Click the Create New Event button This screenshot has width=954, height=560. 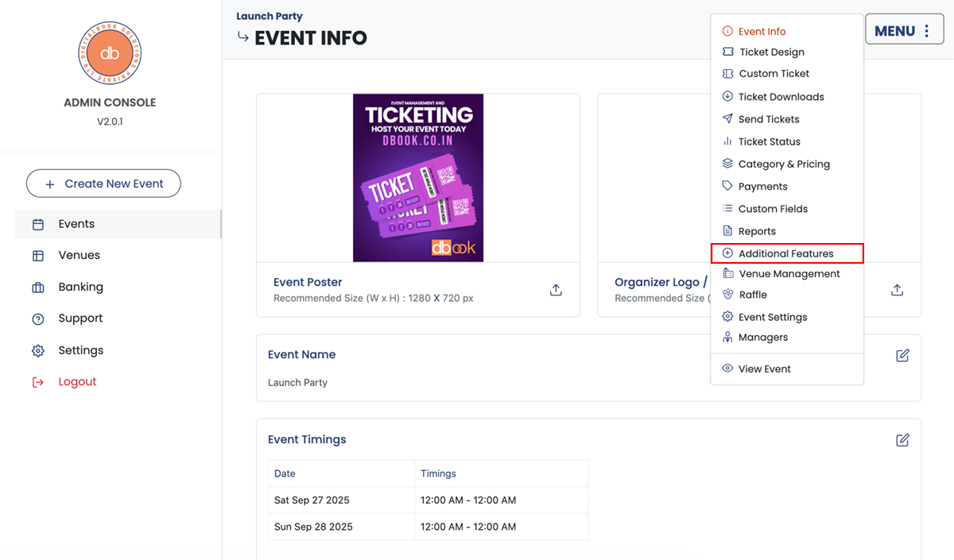click(x=103, y=183)
